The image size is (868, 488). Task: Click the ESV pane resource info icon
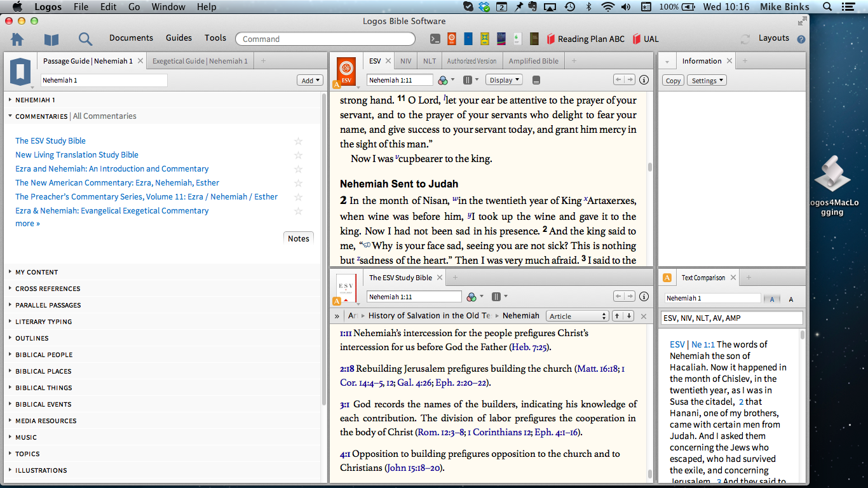[644, 80]
